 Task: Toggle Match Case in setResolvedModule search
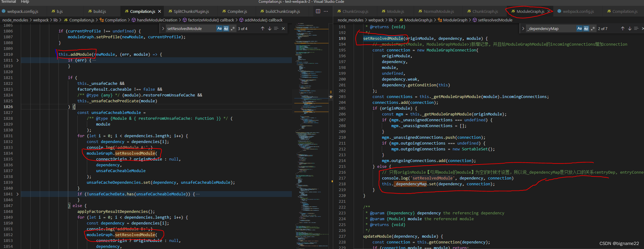[x=219, y=28]
